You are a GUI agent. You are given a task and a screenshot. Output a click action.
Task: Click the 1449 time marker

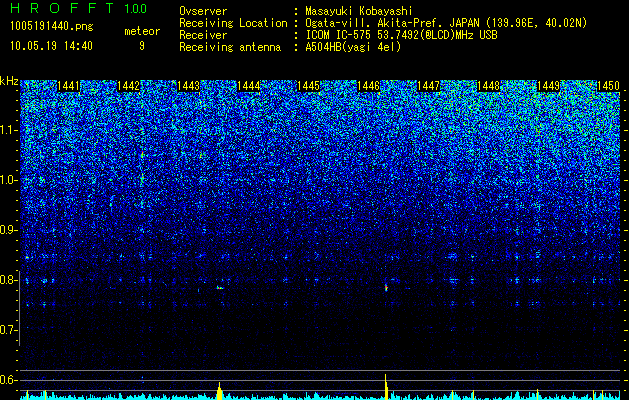point(548,86)
